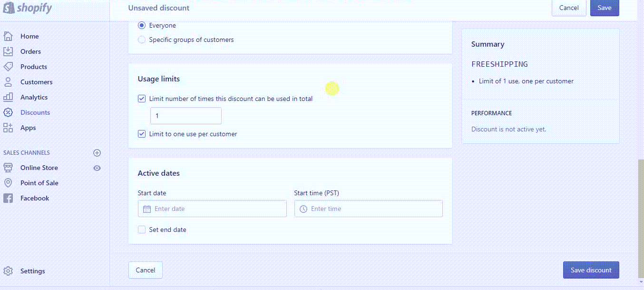Select the Everyone radio option

pyautogui.click(x=142, y=26)
